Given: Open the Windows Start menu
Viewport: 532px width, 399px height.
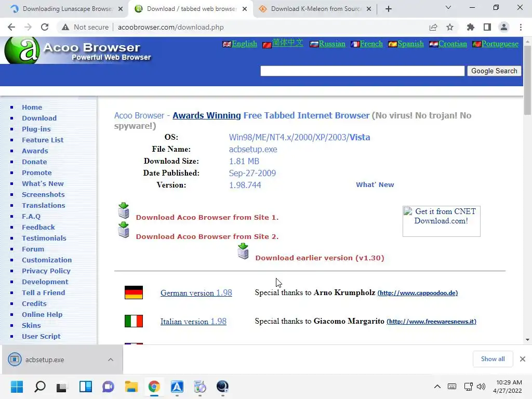Looking at the screenshot, I should pyautogui.click(x=17, y=387).
